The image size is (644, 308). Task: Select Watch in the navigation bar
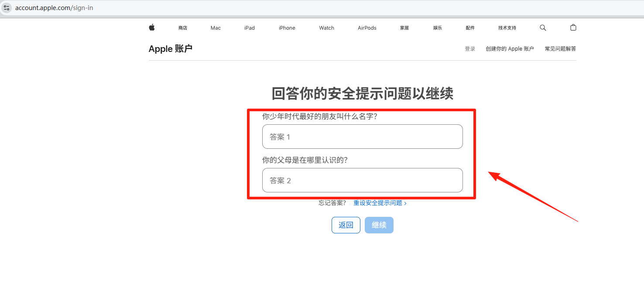326,28
